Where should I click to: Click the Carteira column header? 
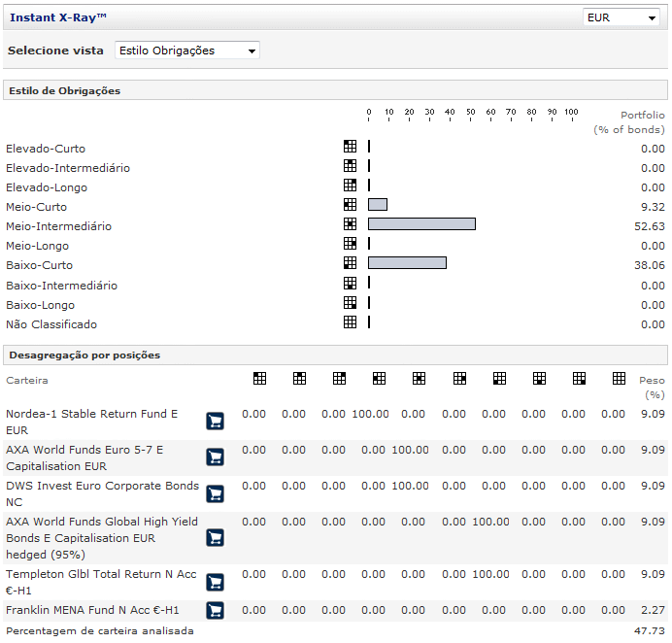[27, 380]
